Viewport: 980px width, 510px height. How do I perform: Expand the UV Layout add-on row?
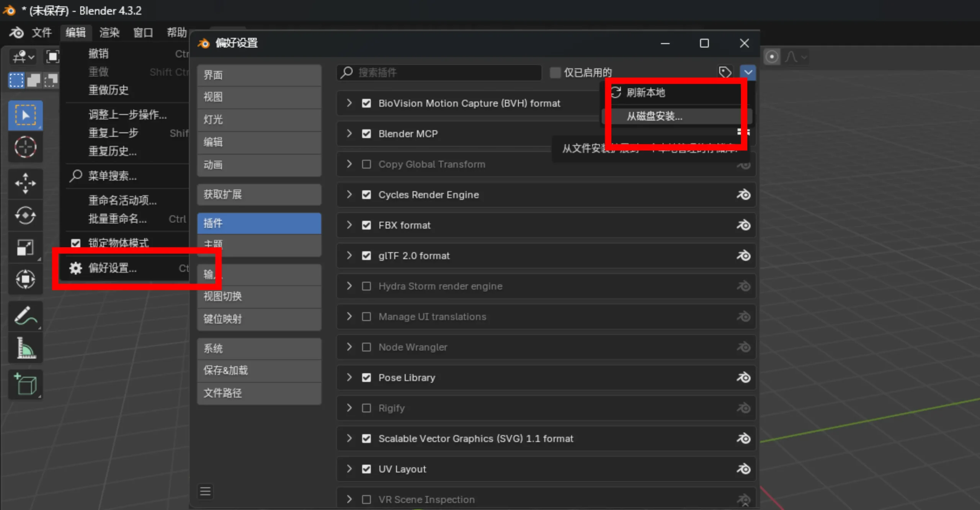pyautogui.click(x=349, y=469)
